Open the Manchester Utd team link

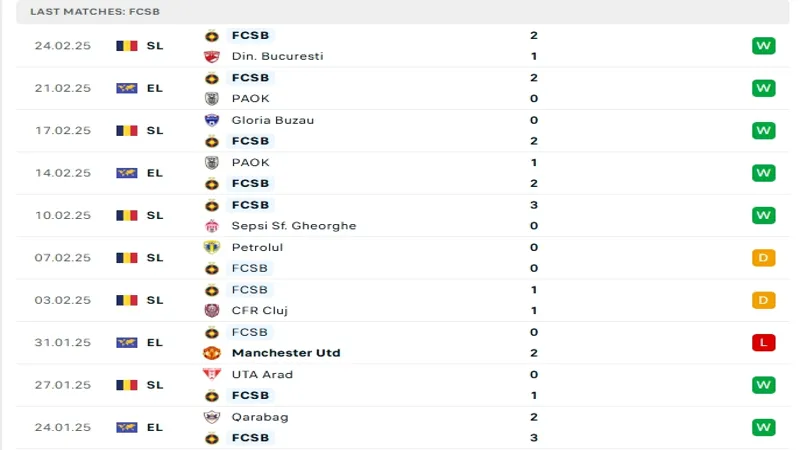pyautogui.click(x=286, y=353)
